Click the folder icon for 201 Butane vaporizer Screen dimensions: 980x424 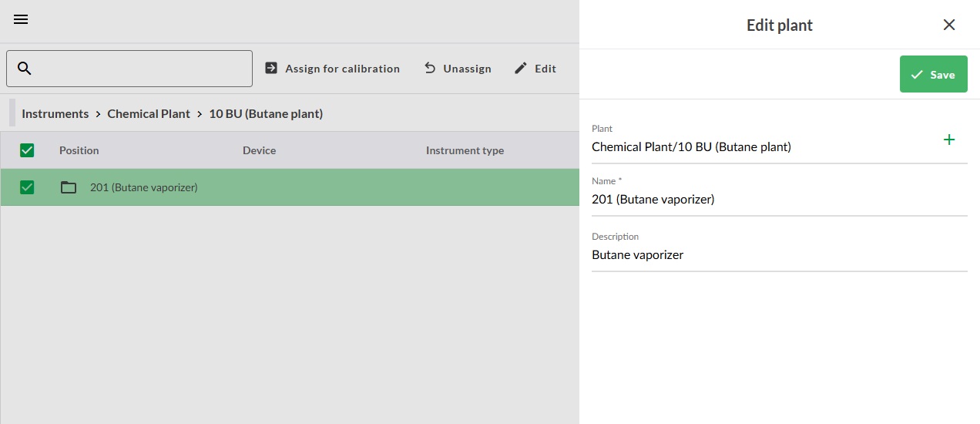coord(69,187)
